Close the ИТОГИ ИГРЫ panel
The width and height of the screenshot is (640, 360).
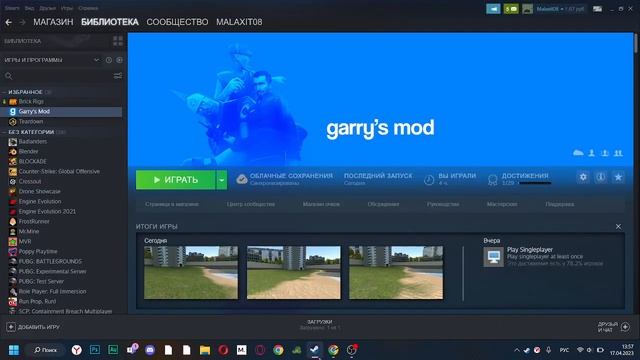coord(618,227)
